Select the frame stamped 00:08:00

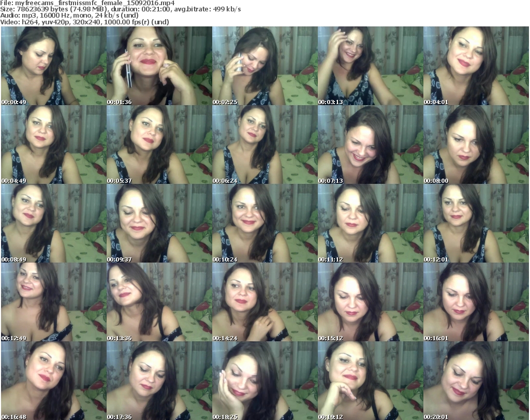pyautogui.click(x=476, y=144)
